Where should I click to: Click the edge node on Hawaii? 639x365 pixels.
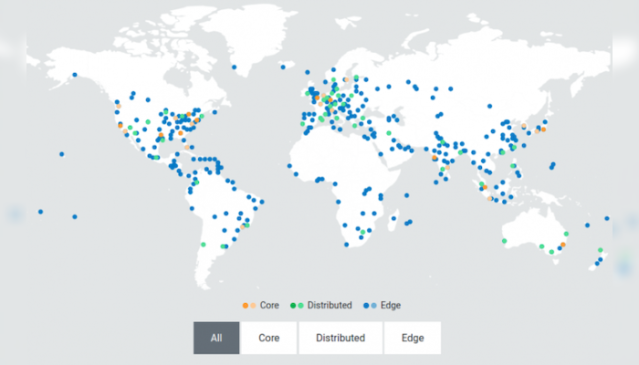(x=62, y=154)
